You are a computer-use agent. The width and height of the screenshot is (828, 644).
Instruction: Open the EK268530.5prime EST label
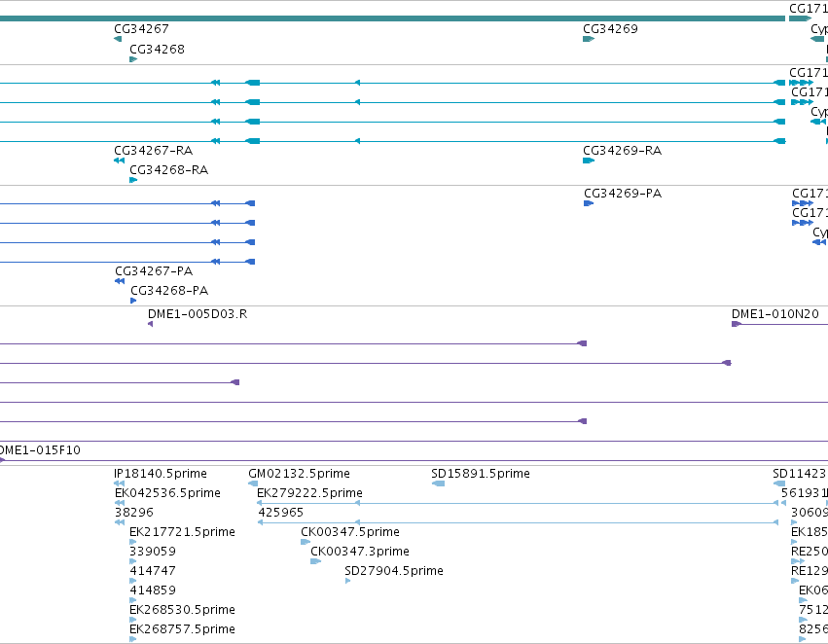[x=182, y=610]
